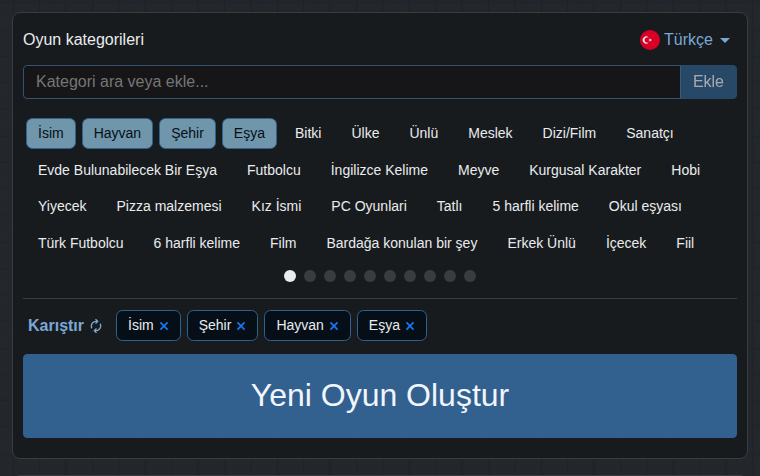The height and width of the screenshot is (476, 760).
Task: Select the Ülke category
Action: tap(365, 133)
